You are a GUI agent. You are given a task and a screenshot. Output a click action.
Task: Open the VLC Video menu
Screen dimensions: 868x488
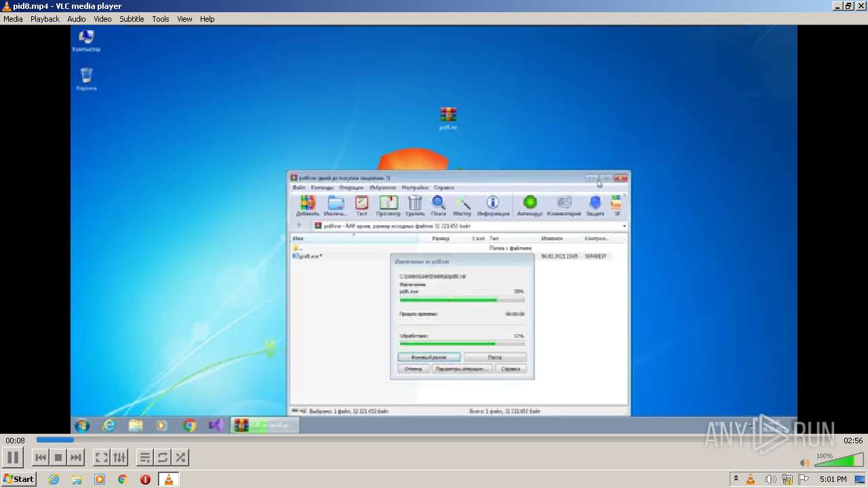click(x=102, y=19)
